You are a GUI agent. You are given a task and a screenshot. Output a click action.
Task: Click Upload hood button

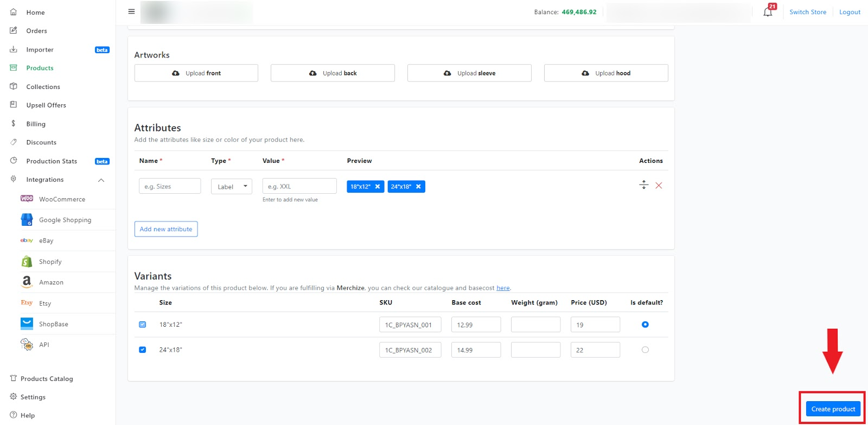click(606, 73)
